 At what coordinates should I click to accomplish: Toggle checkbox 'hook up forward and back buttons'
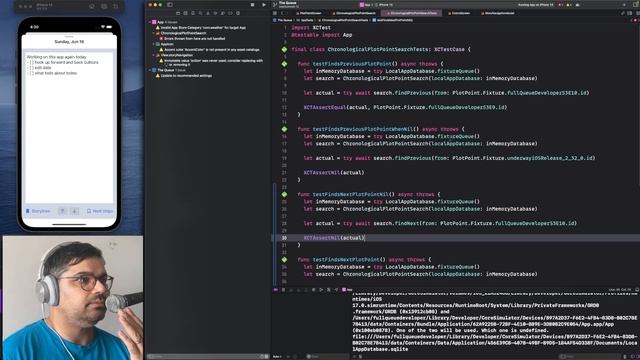31,62
